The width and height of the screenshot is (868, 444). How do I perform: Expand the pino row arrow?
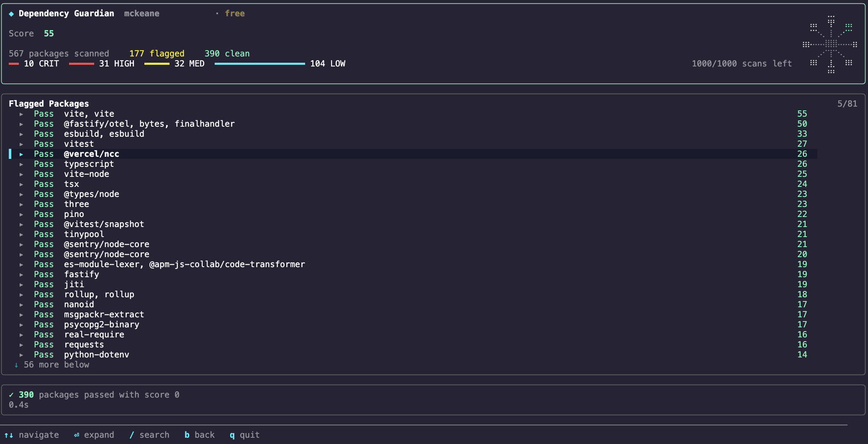point(21,214)
